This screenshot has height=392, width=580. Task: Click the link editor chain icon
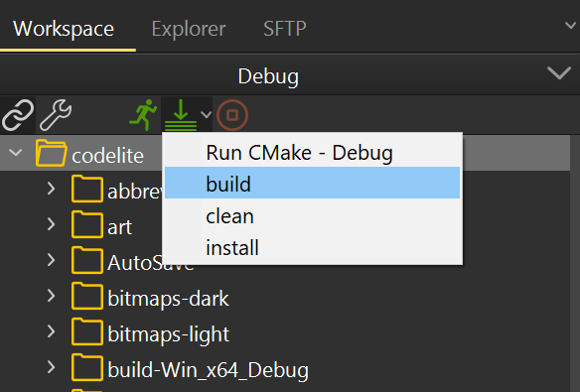(x=18, y=115)
